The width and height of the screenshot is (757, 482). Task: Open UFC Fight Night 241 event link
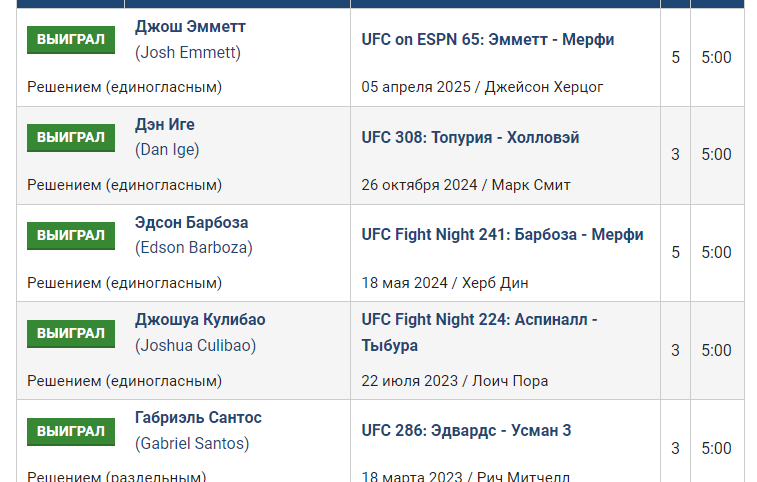tap(502, 235)
